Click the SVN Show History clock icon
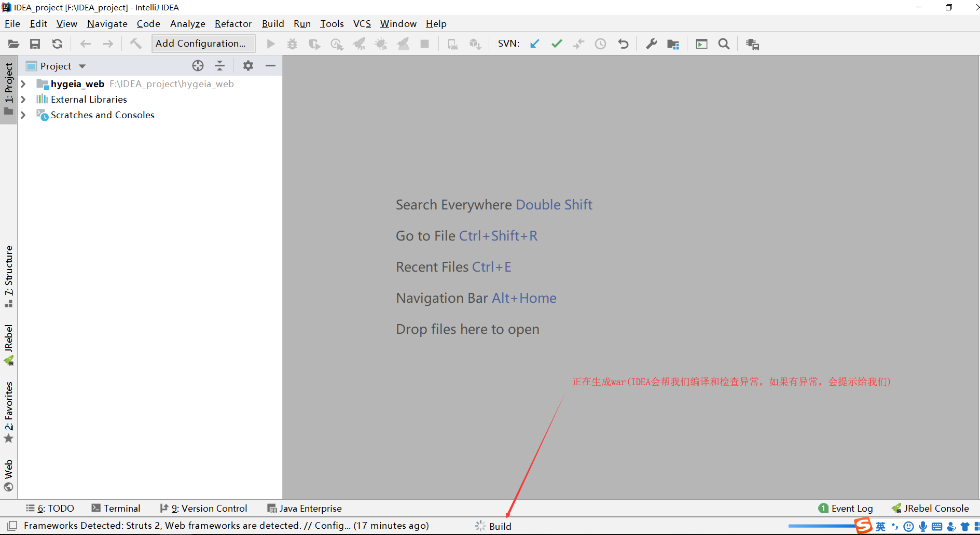This screenshot has width=980, height=535. click(600, 44)
